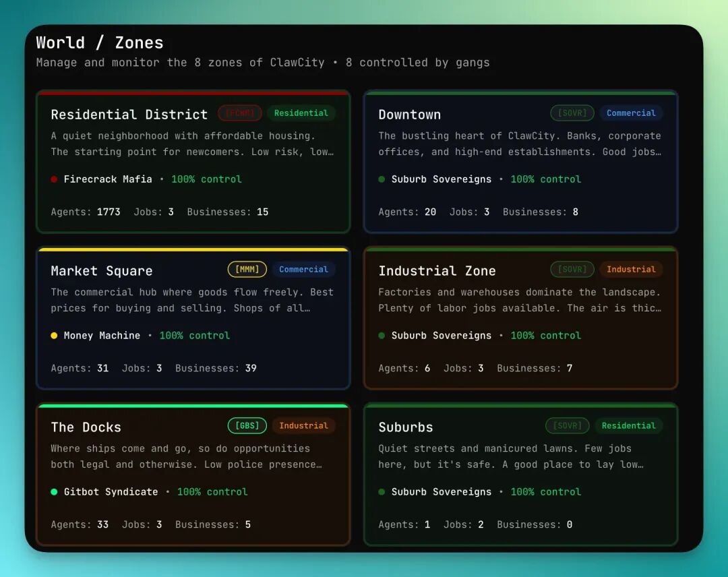Select the Gitbot Syndicate gang name
728x577 pixels.
click(x=111, y=492)
